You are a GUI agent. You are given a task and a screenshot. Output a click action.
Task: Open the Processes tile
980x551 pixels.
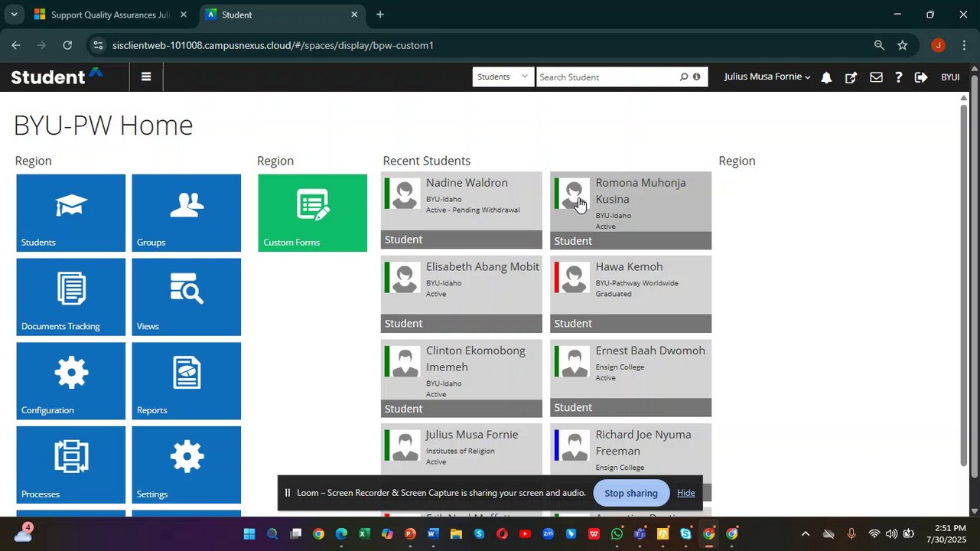[70, 465]
